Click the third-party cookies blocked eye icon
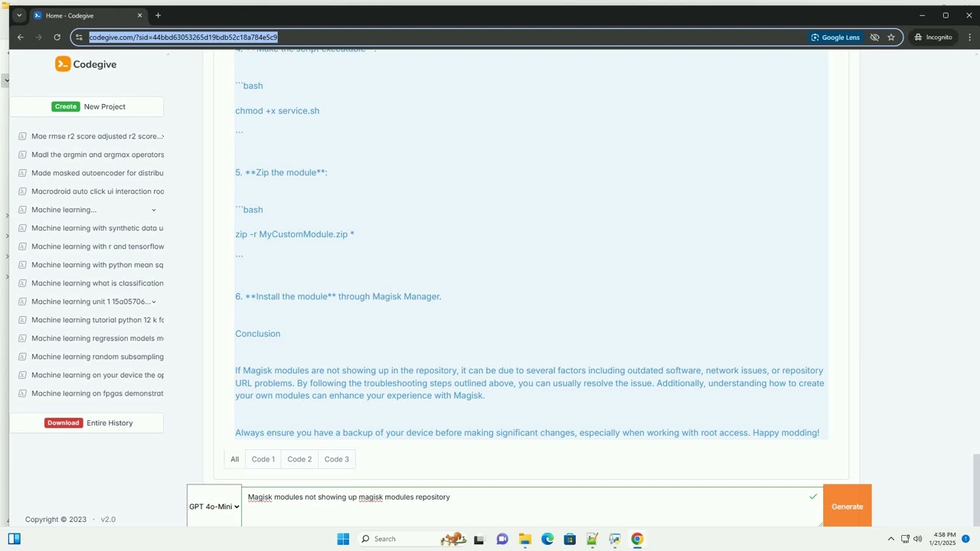Image resolution: width=980 pixels, height=551 pixels. (874, 37)
